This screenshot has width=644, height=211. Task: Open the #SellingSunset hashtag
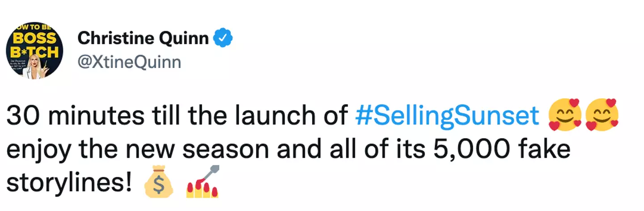point(447,116)
